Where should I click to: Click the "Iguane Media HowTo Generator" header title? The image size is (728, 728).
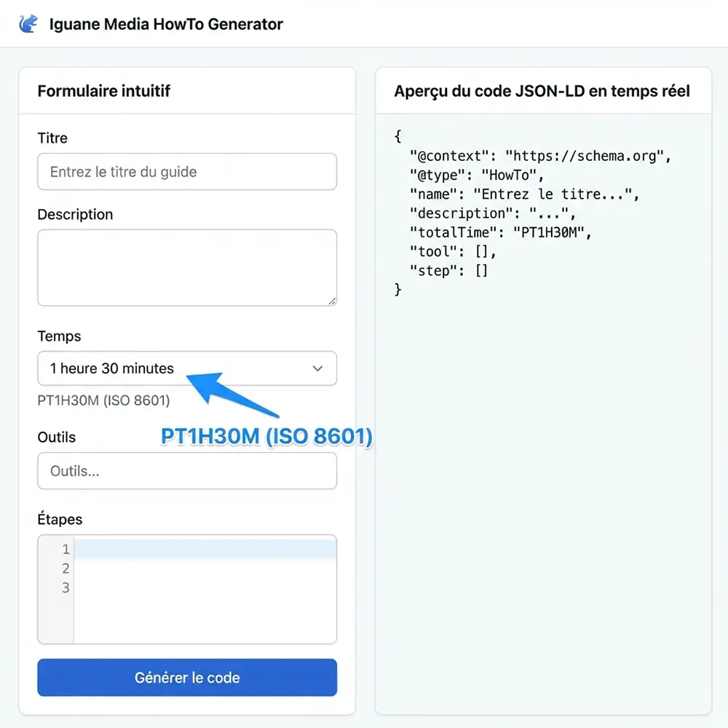[165, 24]
